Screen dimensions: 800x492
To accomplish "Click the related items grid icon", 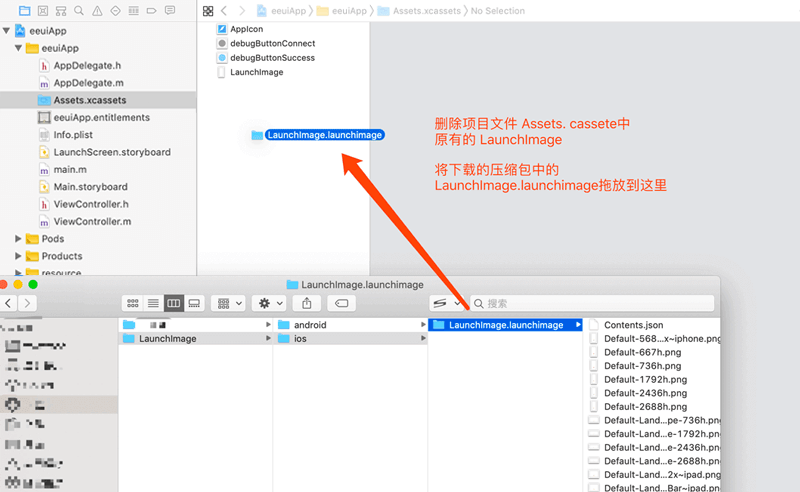I will [208, 10].
